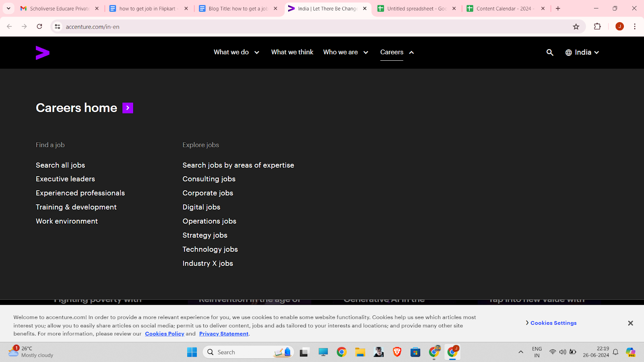Launch Brave browser from the taskbar

(397, 352)
